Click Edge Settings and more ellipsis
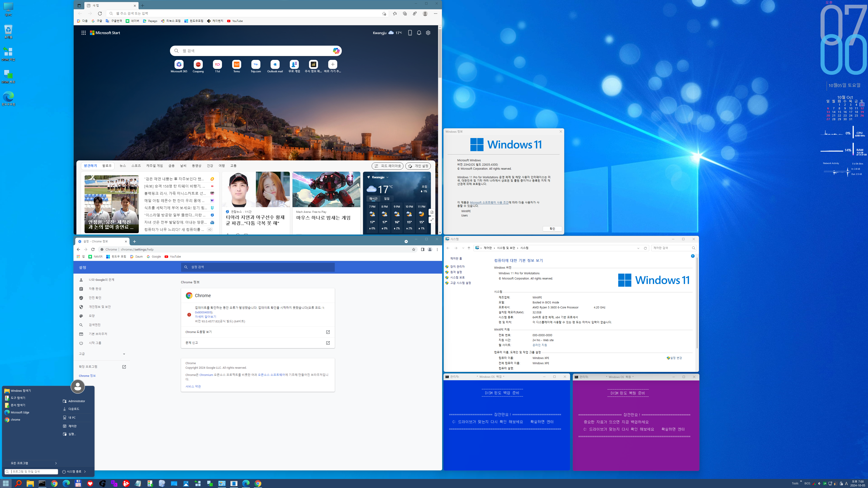The image size is (868, 488). coord(435,14)
